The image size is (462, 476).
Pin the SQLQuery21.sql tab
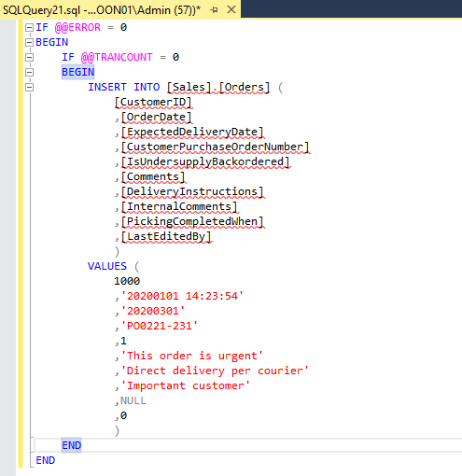(214, 10)
